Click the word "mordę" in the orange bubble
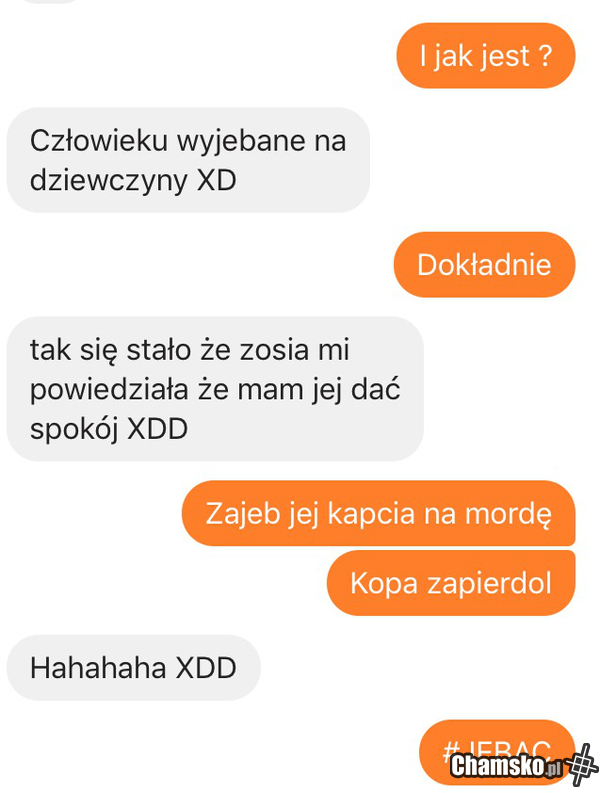 tap(508, 514)
